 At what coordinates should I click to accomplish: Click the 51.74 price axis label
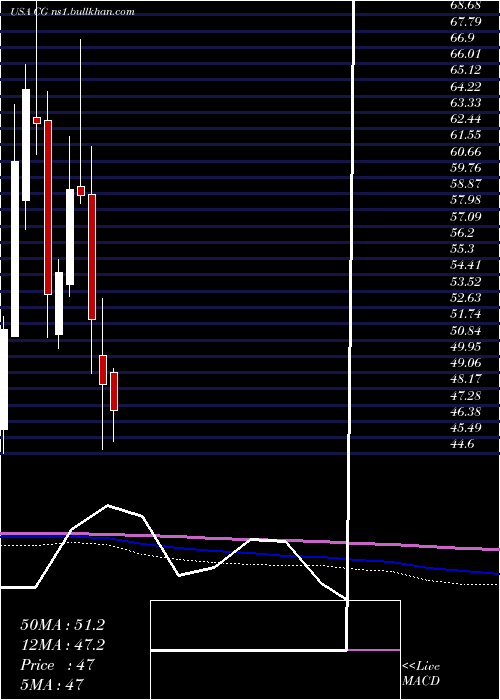[466, 314]
